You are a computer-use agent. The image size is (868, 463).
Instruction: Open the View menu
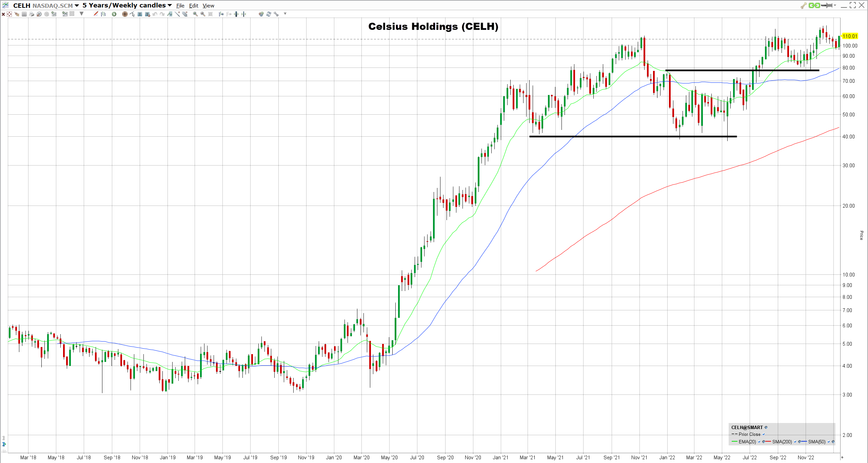(x=209, y=5)
